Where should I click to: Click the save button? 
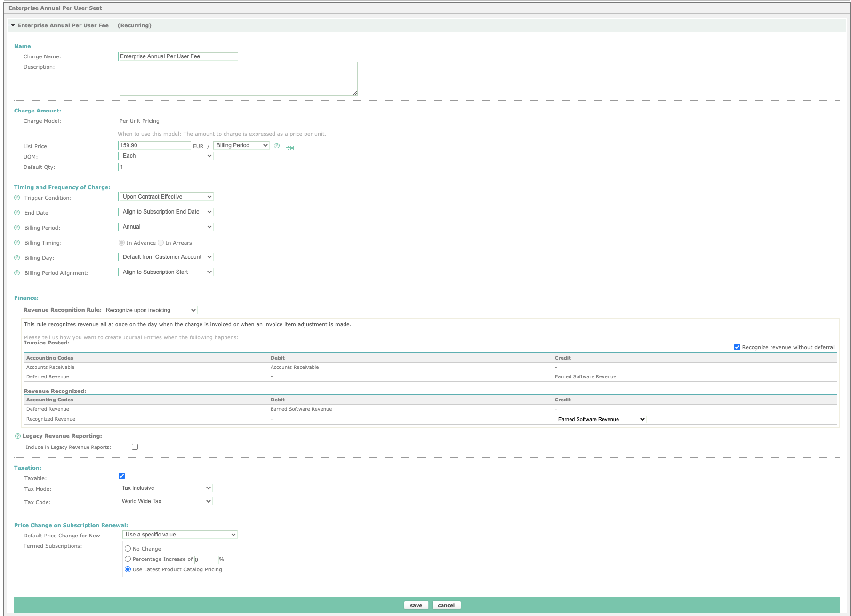pos(416,605)
